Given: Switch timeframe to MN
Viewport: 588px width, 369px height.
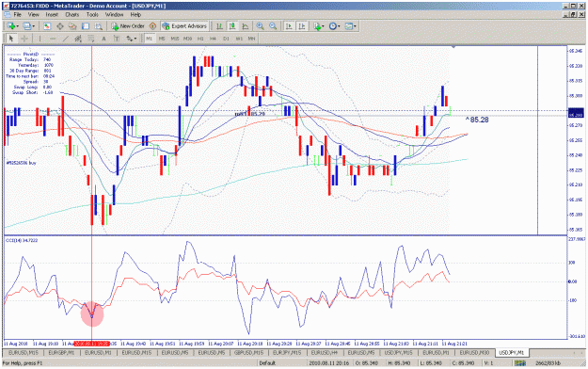Looking at the screenshot, I should tap(251, 39).
